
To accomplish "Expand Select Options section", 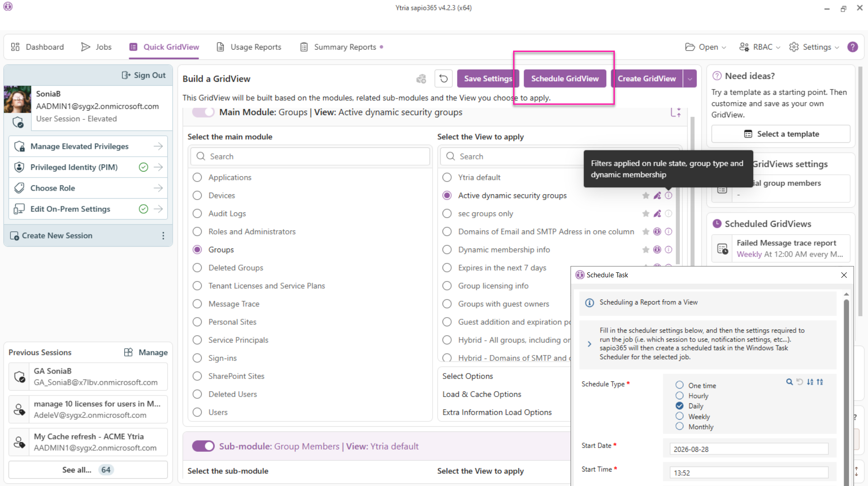I will coord(467,376).
